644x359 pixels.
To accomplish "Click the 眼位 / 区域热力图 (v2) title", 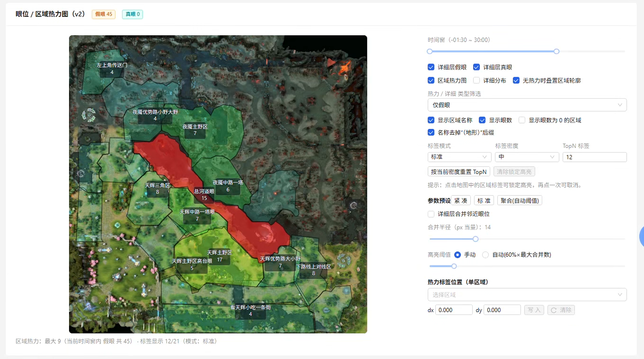I will click(x=50, y=14).
